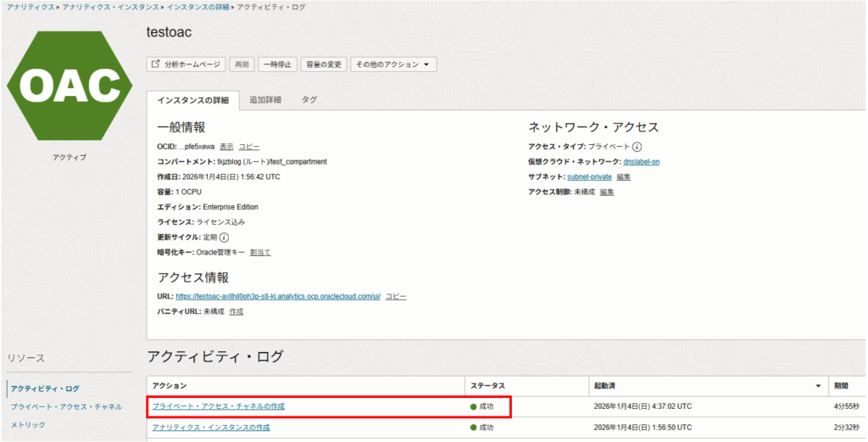The width and height of the screenshot is (868, 442).
Task: Click the info icon beside アクセス・タイプ
Action: click(x=637, y=147)
